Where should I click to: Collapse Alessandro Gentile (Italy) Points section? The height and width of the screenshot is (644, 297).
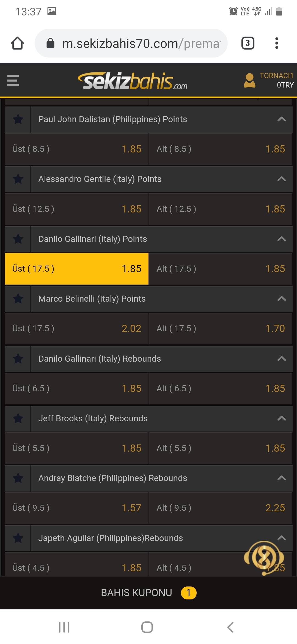282,179
